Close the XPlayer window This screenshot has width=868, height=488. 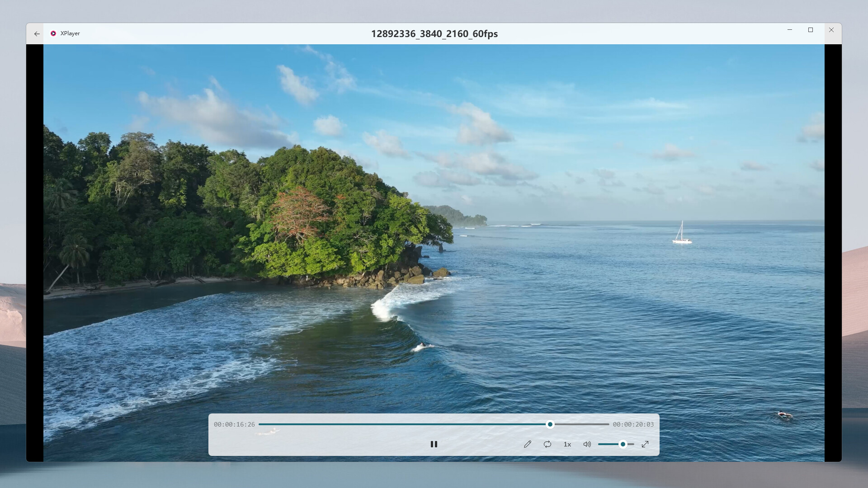coord(831,30)
